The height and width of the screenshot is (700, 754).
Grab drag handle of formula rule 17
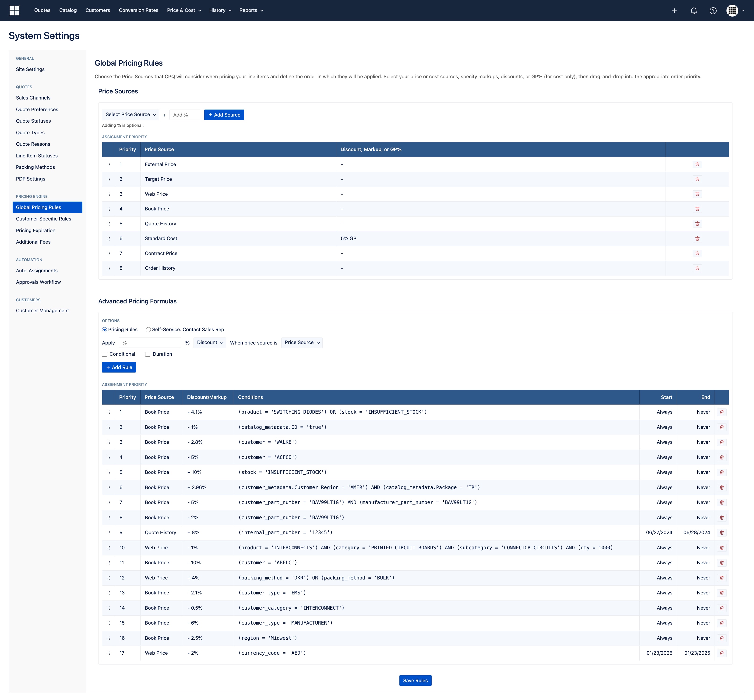point(109,653)
